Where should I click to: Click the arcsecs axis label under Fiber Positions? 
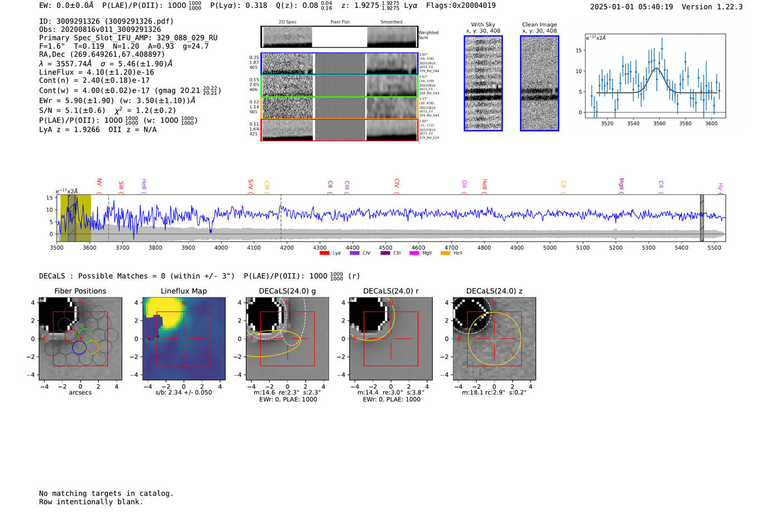pyautogui.click(x=80, y=392)
